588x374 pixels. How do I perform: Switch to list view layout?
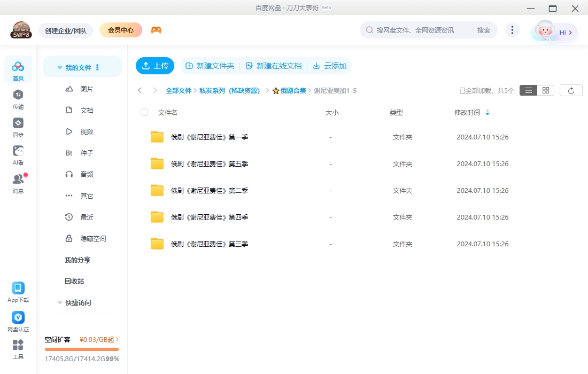coord(528,90)
